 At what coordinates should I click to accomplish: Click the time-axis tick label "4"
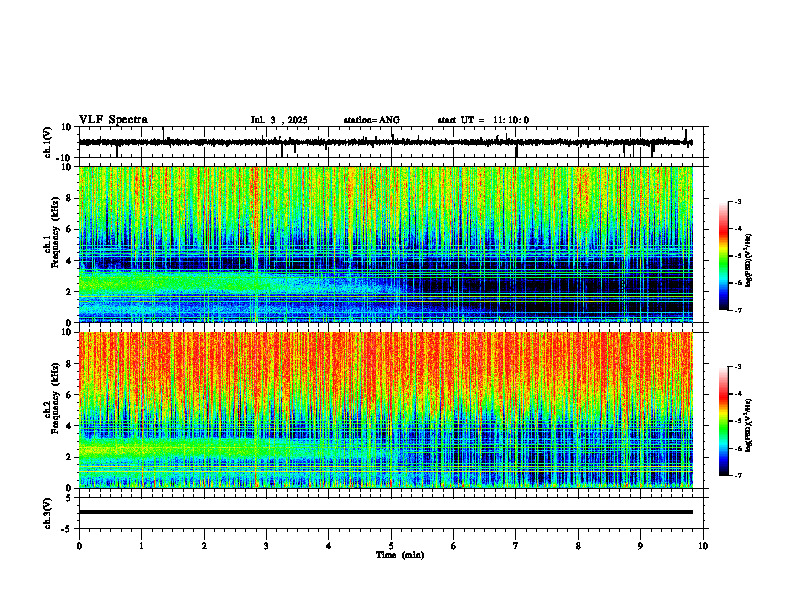pos(329,546)
